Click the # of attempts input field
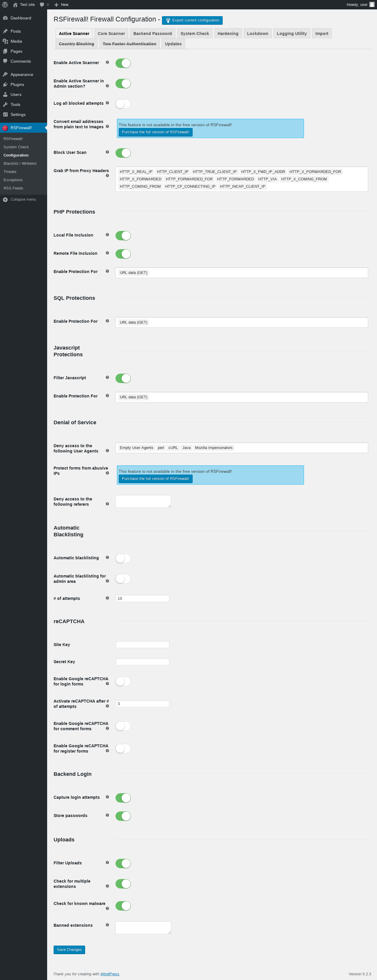Image resolution: width=377 pixels, height=980 pixels. coord(143,598)
